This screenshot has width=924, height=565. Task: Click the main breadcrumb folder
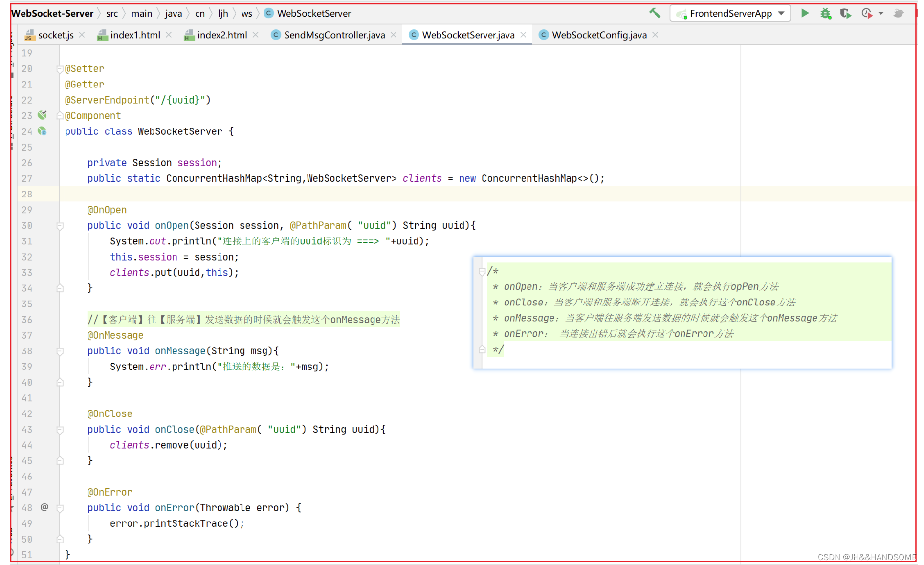tap(142, 13)
